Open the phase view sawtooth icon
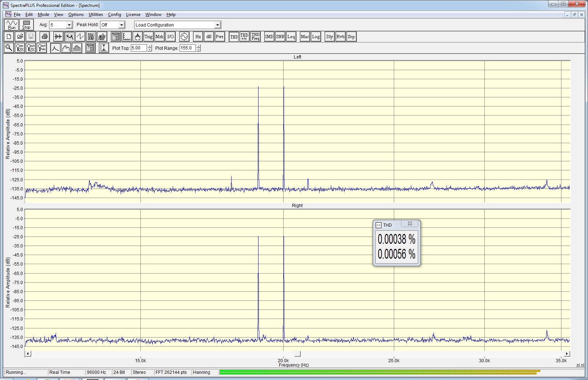 [80, 37]
